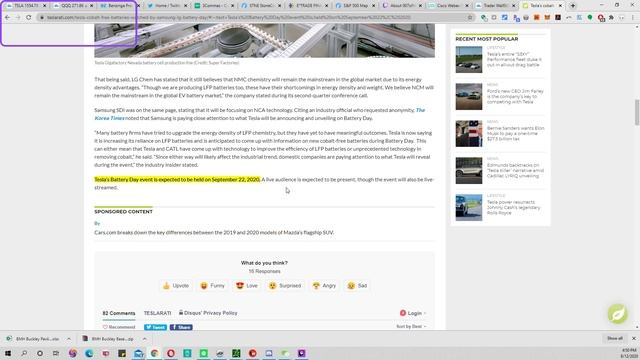Go back with the browser back arrow
The width and height of the screenshot is (640, 360).
pyautogui.click(x=7, y=18)
